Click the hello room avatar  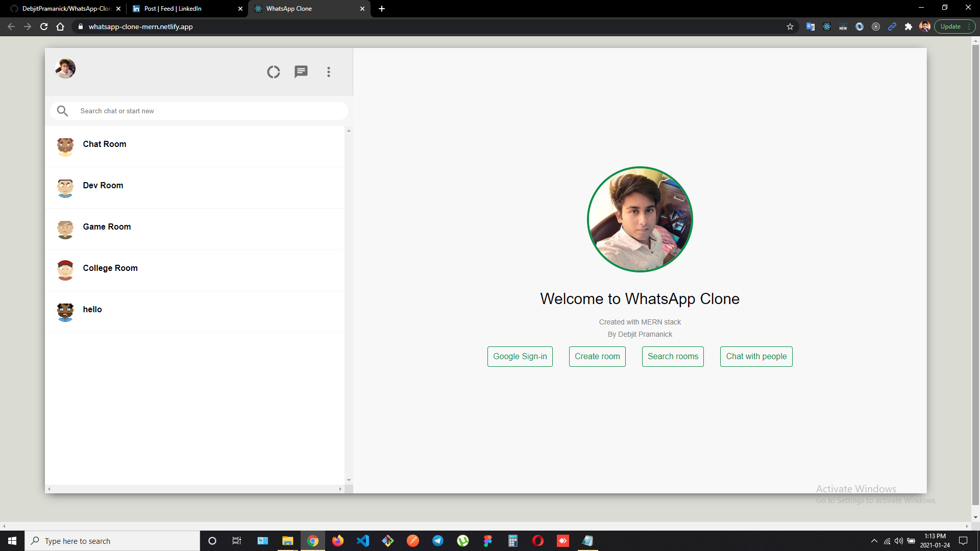[65, 312]
